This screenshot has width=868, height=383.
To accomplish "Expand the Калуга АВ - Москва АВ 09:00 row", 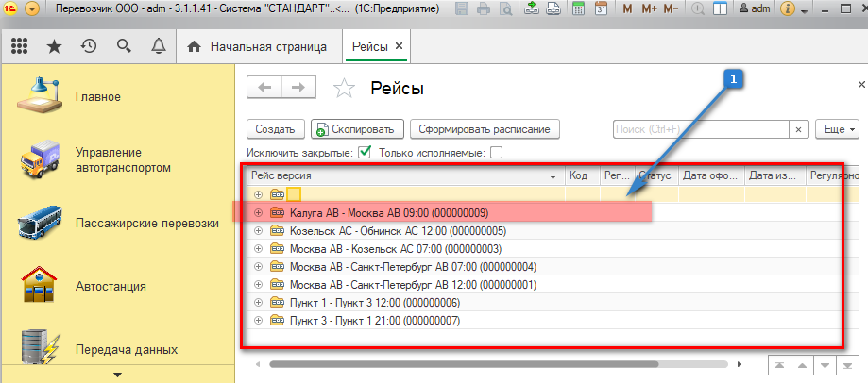I will [x=258, y=213].
